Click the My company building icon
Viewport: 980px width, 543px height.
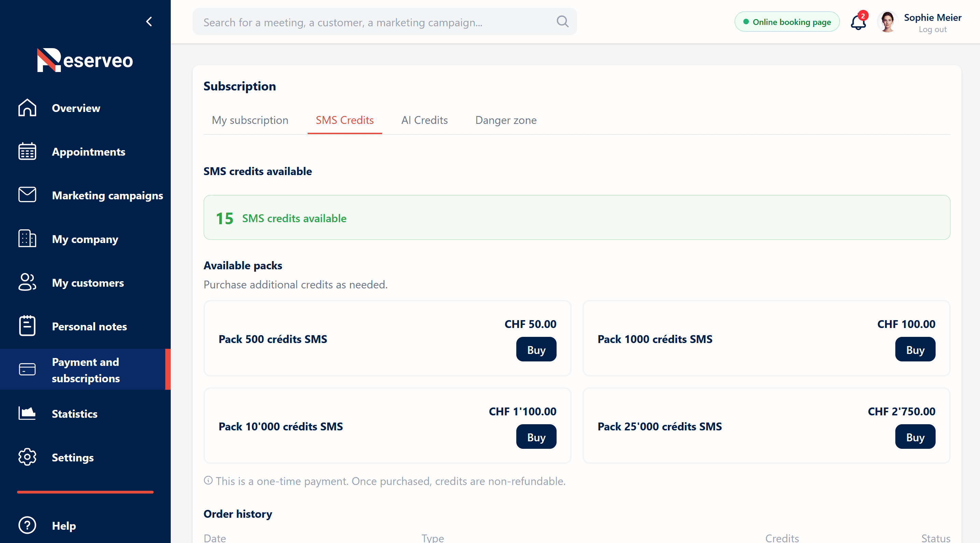(27, 239)
